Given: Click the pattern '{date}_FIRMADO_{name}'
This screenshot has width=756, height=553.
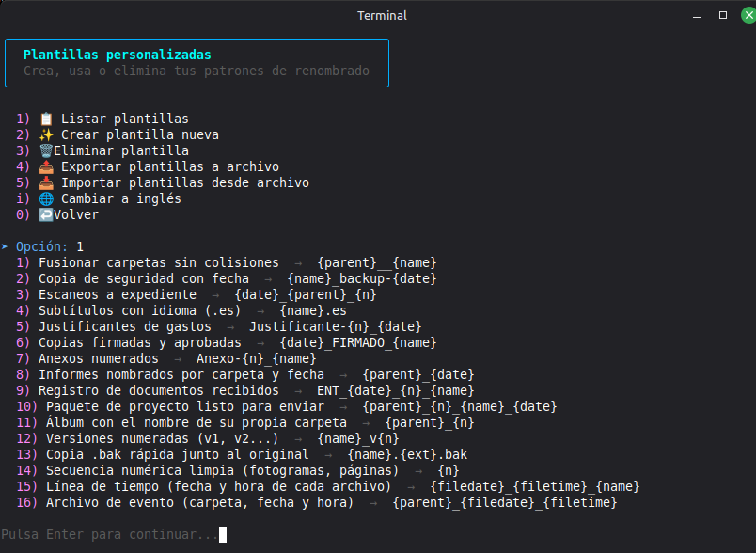Looking at the screenshot, I should [358, 342].
